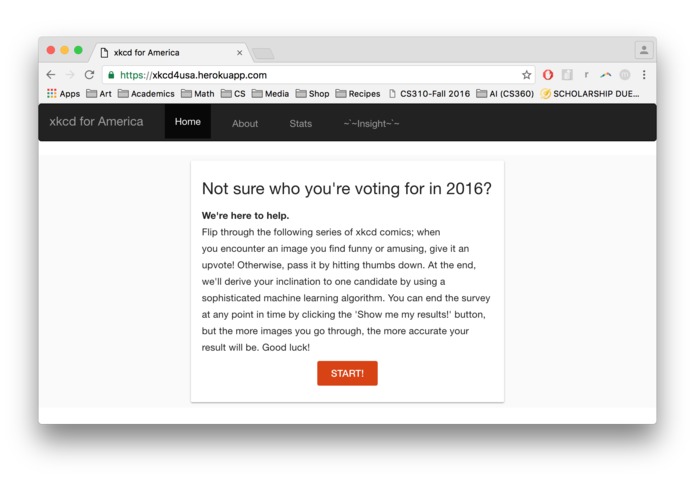
Task: Reload the page with refresh icon
Action: click(90, 75)
